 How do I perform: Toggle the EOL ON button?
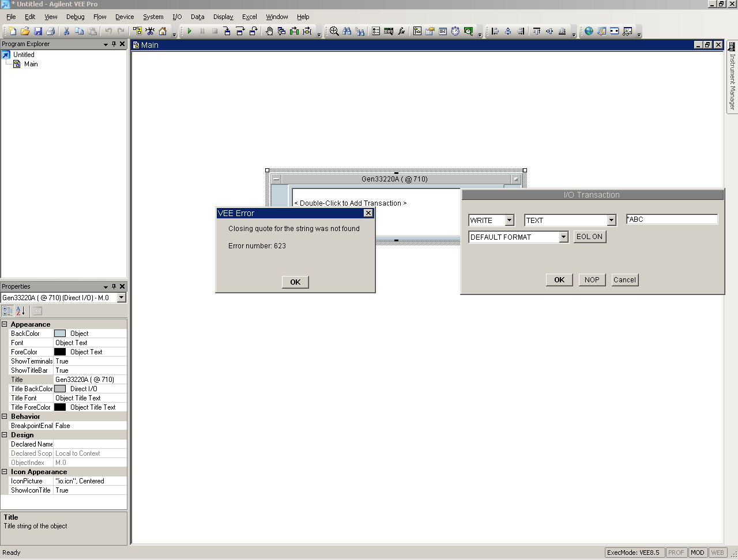point(589,237)
